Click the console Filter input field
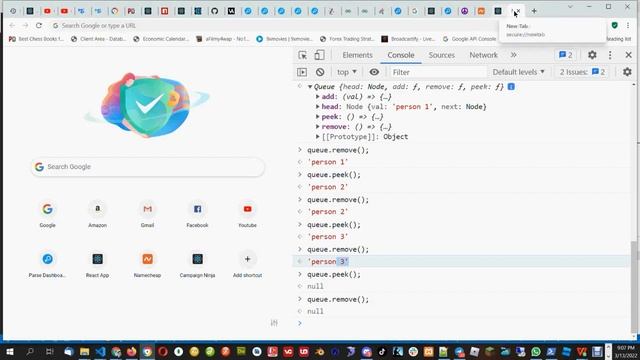Image resolution: width=640 pixels, height=360 pixels. [438, 72]
